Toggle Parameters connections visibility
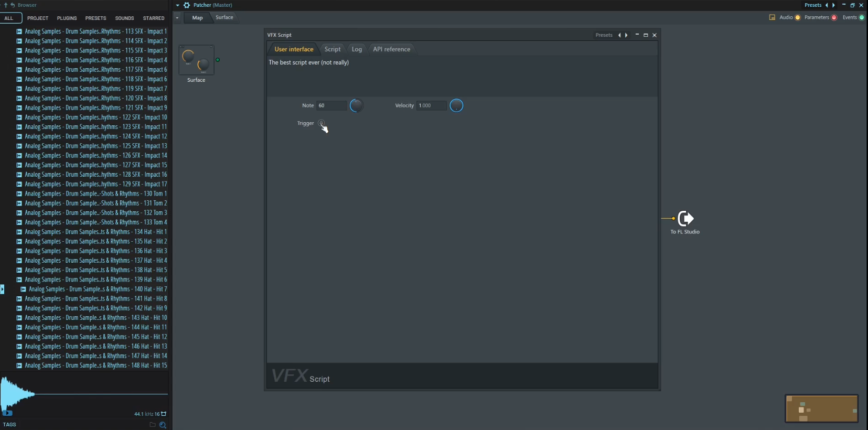 point(834,17)
